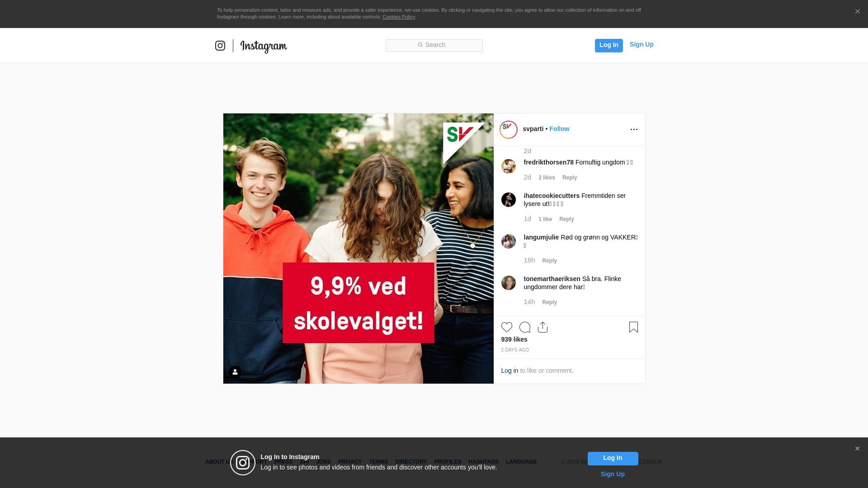Viewport: 868px width, 488px height.
Task: Open the svparti profile avatar
Action: pos(509,130)
